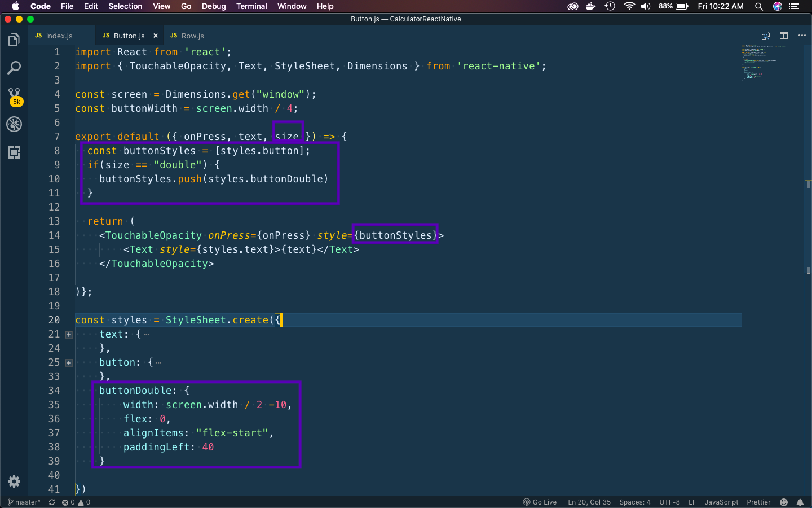Change end of line sequence LF
Image resolution: width=812 pixels, height=508 pixels.
[x=692, y=502]
